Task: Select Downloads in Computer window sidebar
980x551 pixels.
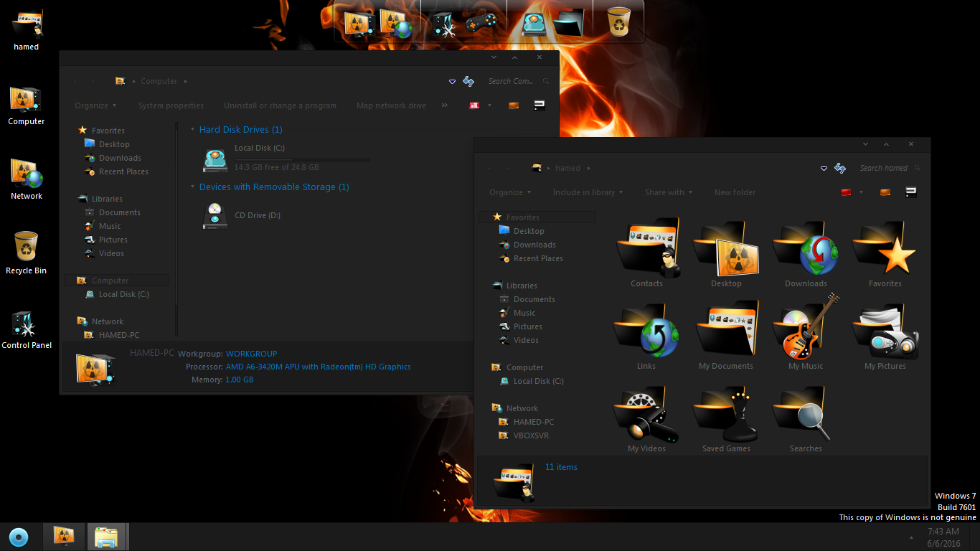Action: click(113, 158)
